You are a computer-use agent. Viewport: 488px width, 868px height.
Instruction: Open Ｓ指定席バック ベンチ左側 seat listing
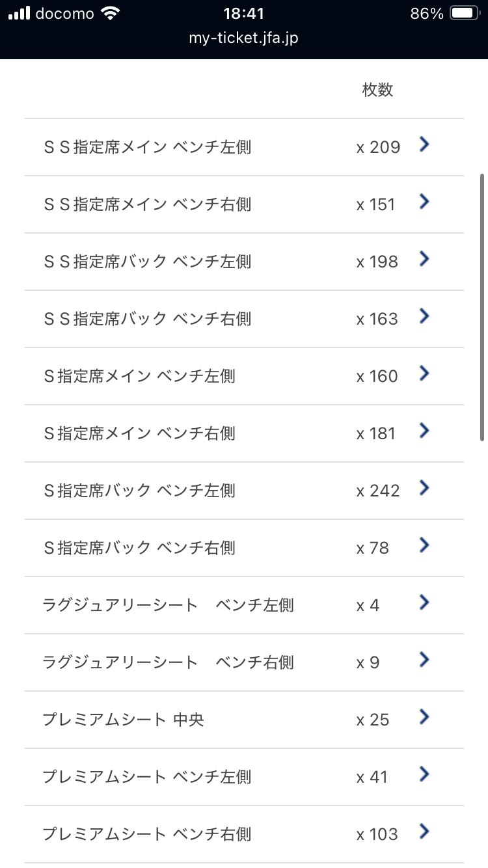tap(139, 491)
